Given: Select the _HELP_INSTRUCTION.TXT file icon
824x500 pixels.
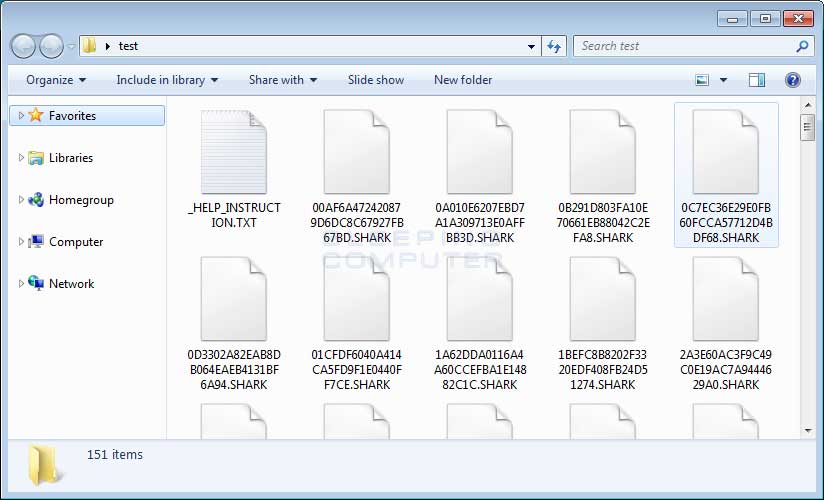Looking at the screenshot, I should 234,152.
